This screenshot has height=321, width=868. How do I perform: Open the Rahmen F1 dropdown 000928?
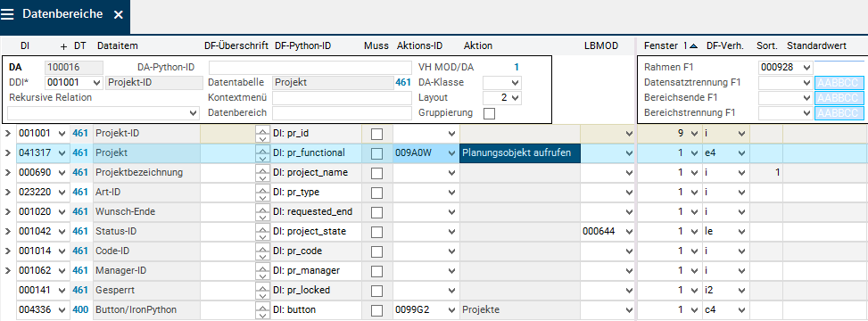pyautogui.click(x=806, y=68)
